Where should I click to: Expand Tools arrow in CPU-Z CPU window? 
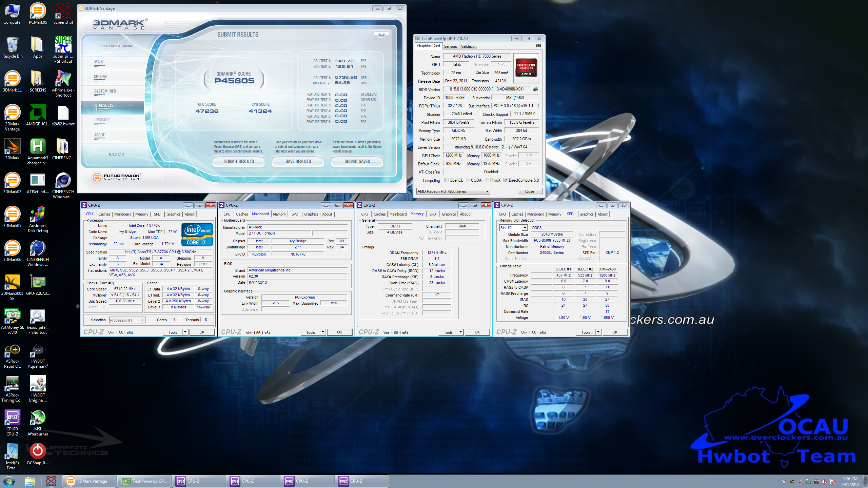tap(185, 332)
